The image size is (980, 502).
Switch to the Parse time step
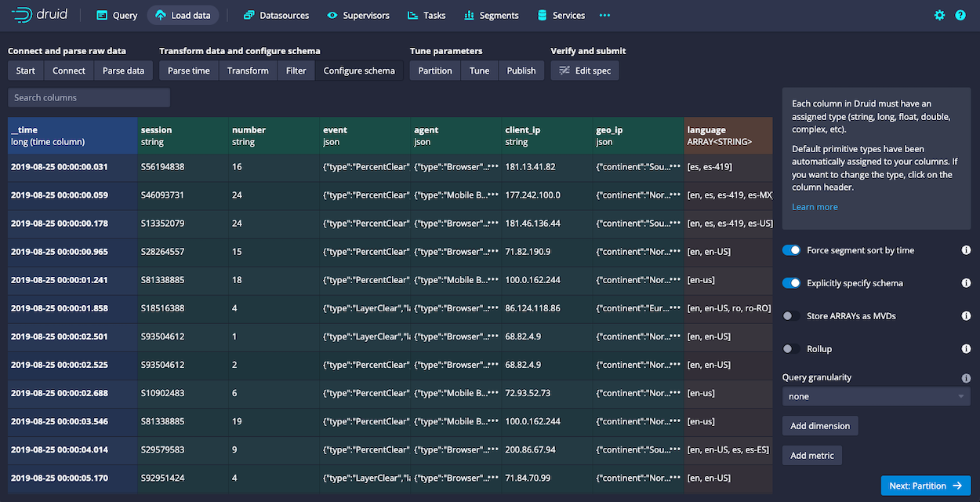click(189, 71)
